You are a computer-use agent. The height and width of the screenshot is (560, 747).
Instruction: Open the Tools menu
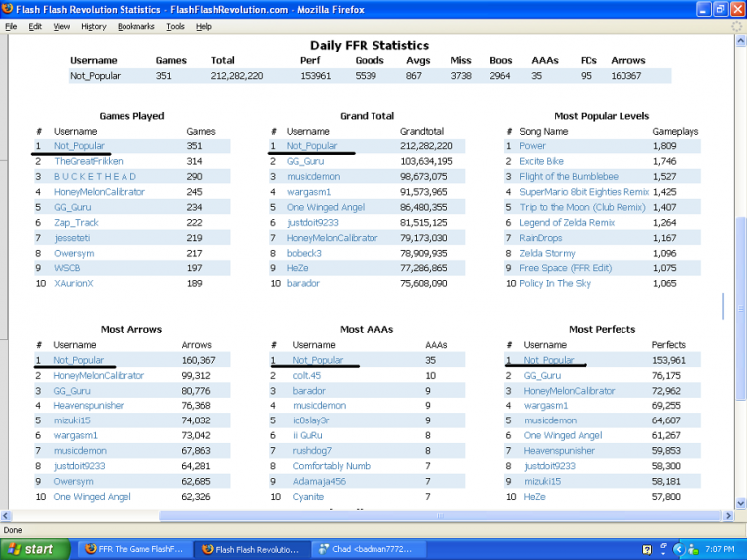click(176, 26)
